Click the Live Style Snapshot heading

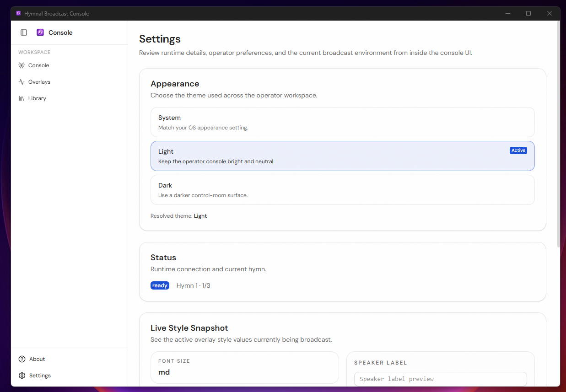point(189,328)
